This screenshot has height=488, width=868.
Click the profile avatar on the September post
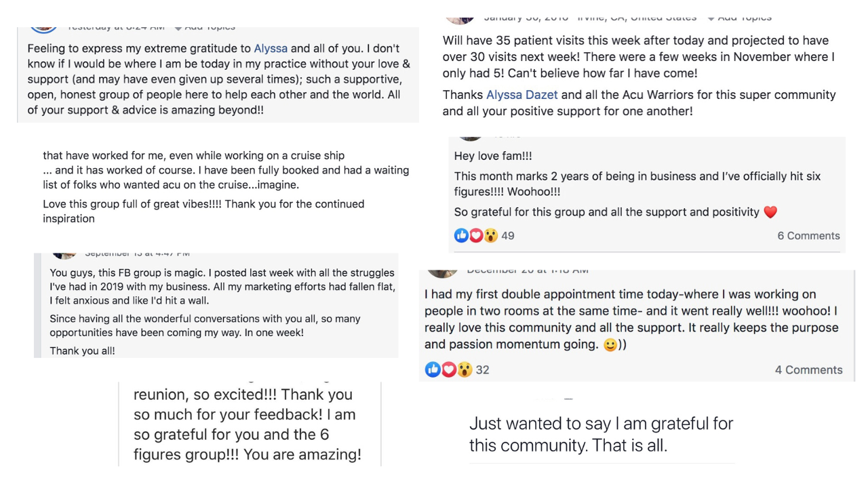pos(64,254)
